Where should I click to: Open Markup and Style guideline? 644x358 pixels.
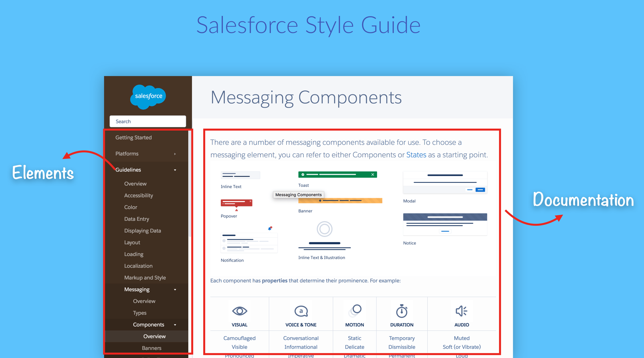(145, 277)
